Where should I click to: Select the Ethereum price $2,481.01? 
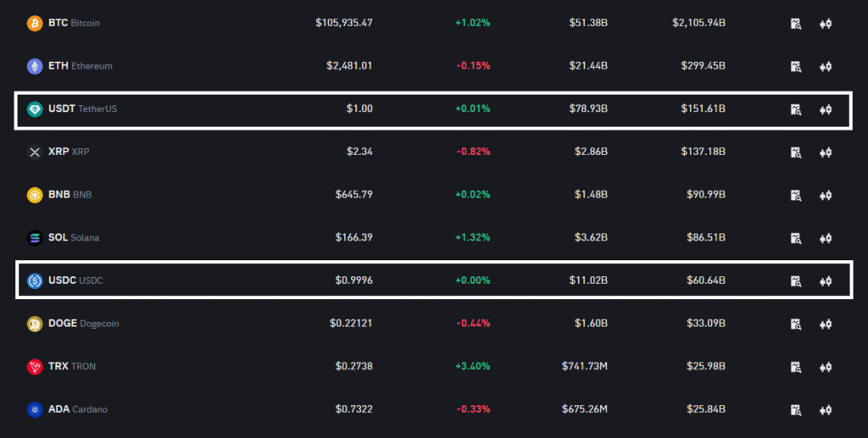(x=349, y=66)
